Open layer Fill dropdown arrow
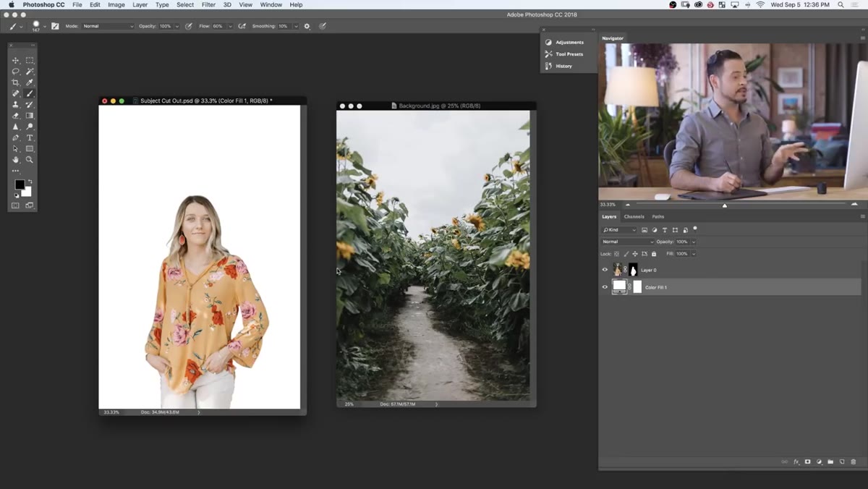 coord(694,254)
